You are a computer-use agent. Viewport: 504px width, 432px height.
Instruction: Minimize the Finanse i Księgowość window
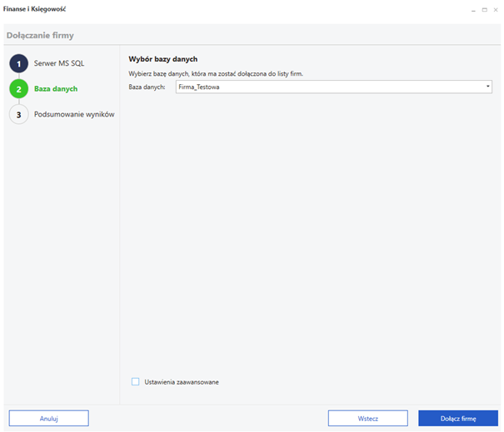click(x=473, y=10)
